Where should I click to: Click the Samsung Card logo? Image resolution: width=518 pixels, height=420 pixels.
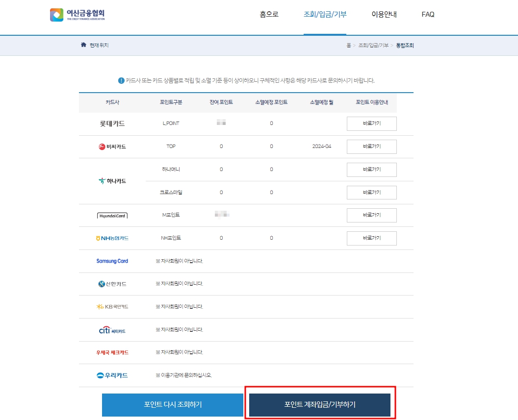pos(112,261)
